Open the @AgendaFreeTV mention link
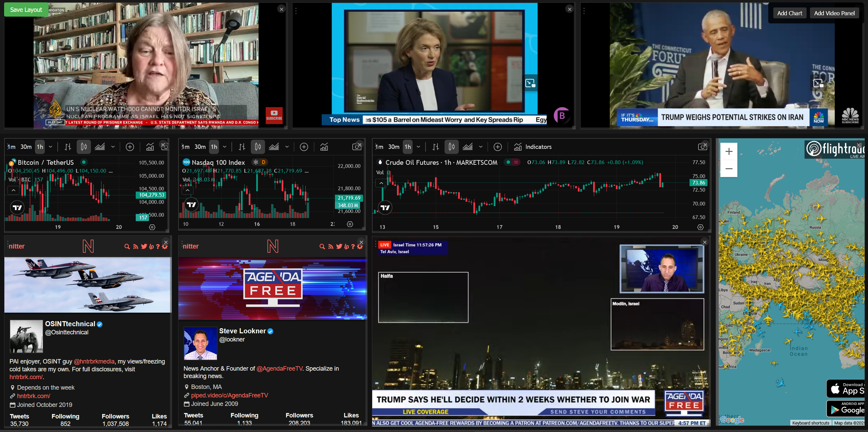The width and height of the screenshot is (868, 432). (279, 369)
